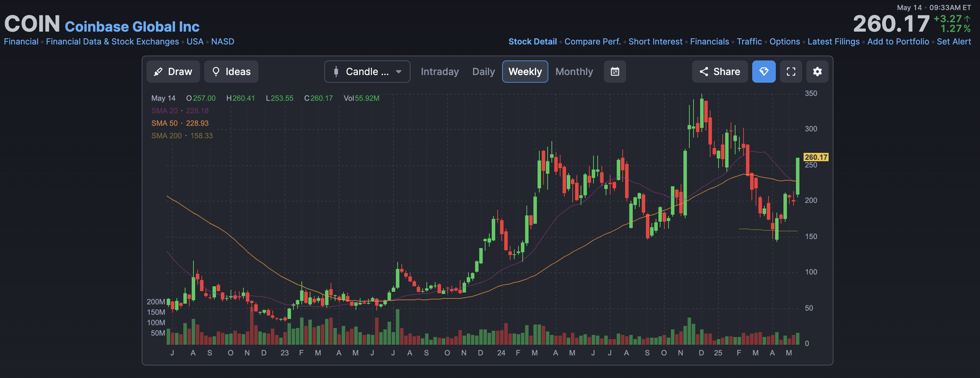View Latest Filings
The width and height of the screenshot is (980, 378).
click(833, 41)
